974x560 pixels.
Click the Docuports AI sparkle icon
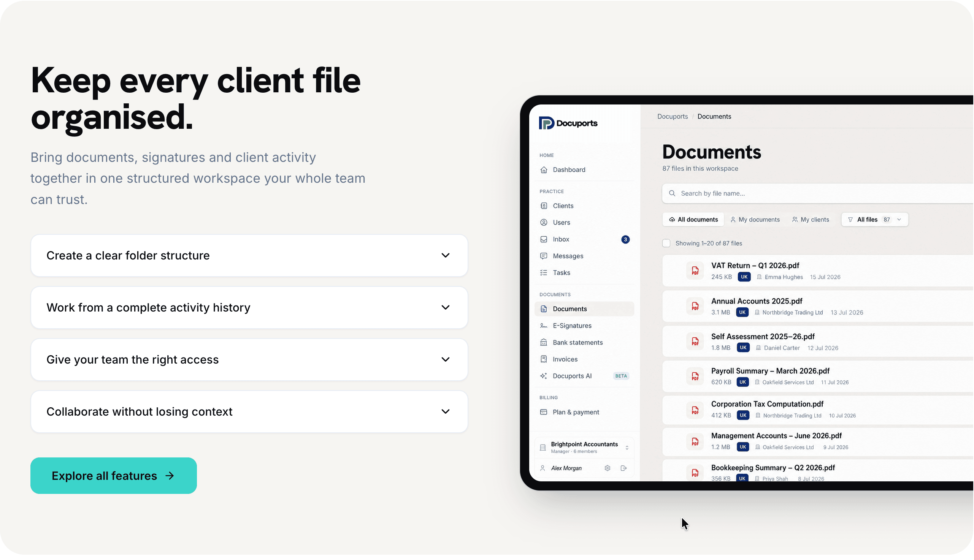(544, 376)
